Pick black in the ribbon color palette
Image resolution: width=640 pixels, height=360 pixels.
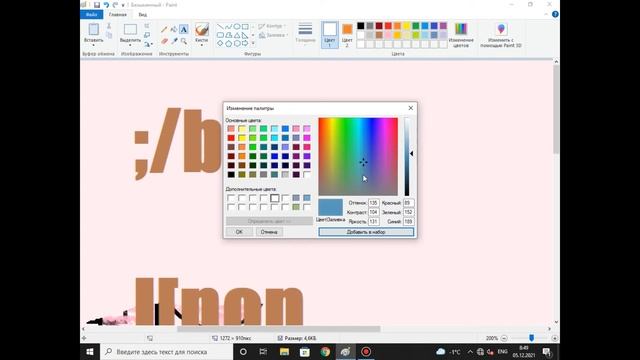[x=361, y=26]
